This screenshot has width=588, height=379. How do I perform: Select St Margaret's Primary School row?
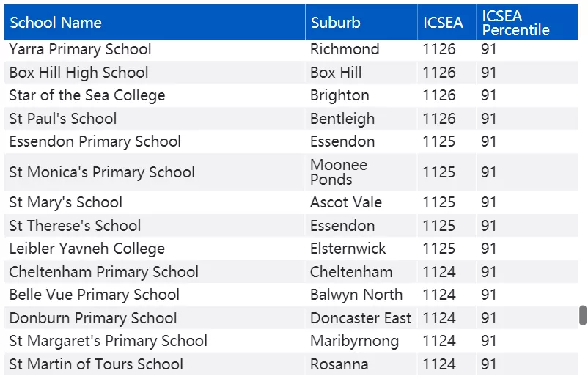tap(291, 341)
